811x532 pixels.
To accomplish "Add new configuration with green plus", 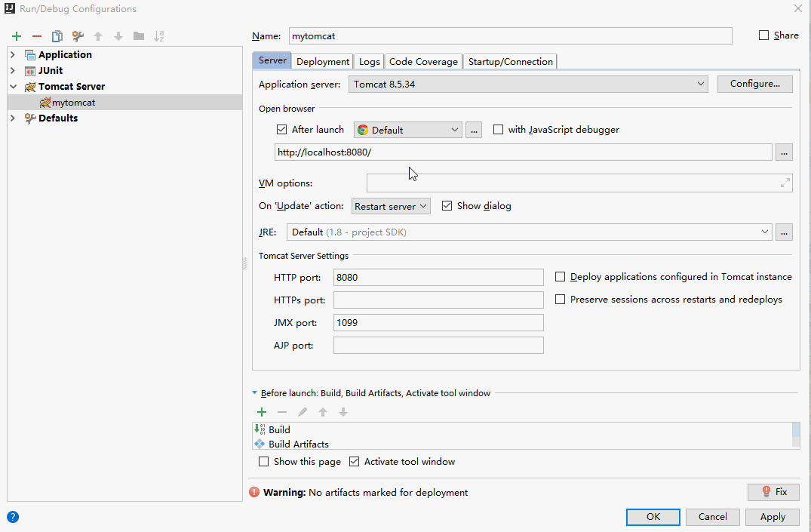I will pyautogui.click(x=17, y=36).
